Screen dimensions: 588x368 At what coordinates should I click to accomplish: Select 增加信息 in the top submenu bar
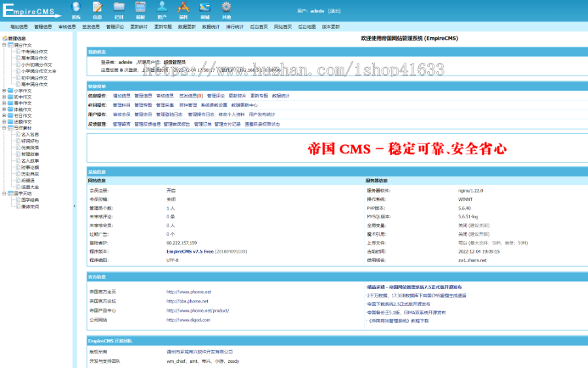click(x=19, y=27)
